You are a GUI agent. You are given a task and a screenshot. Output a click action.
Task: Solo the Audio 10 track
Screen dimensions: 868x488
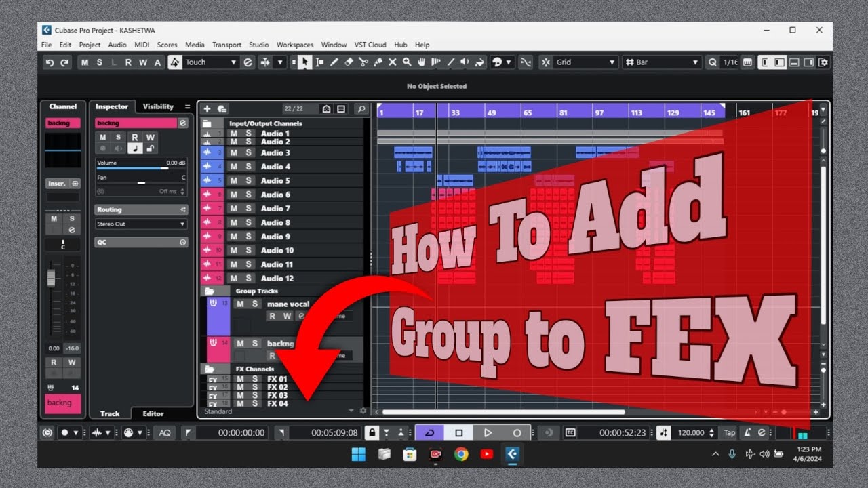tap(248, 250)
